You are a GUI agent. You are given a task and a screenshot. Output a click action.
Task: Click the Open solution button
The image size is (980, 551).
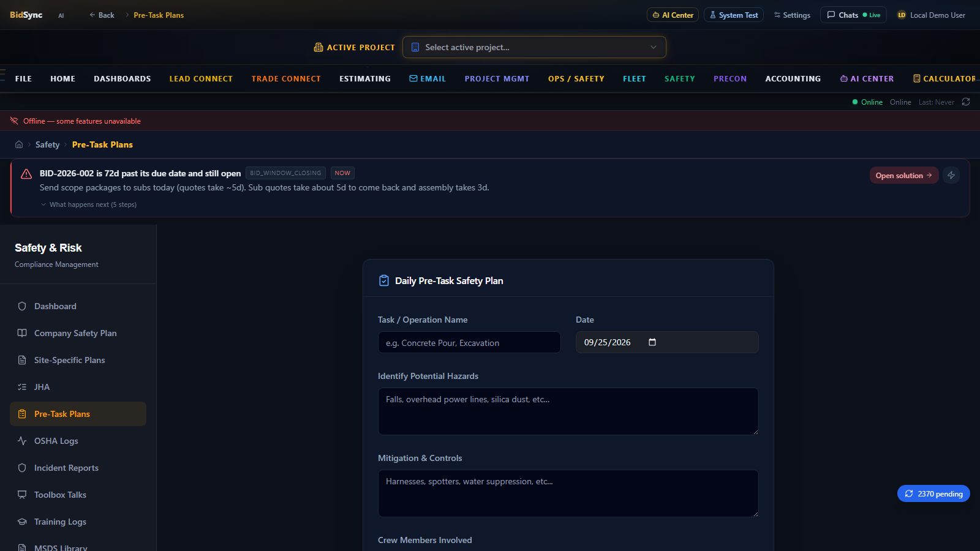point(904,175)
